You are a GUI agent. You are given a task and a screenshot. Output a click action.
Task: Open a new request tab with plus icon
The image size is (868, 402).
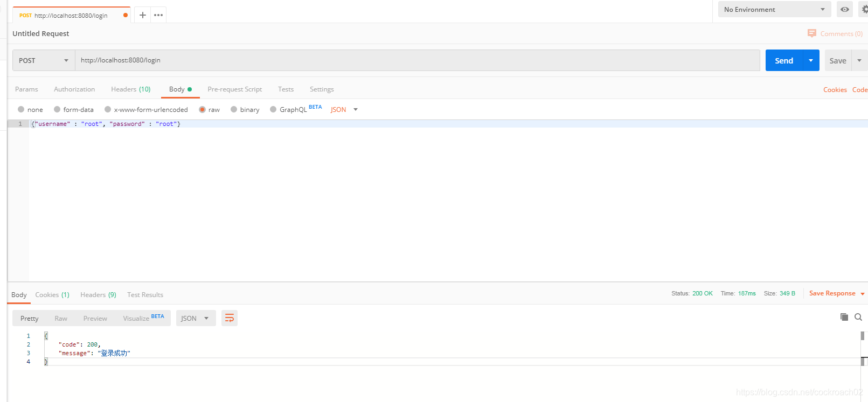[143, 15]
